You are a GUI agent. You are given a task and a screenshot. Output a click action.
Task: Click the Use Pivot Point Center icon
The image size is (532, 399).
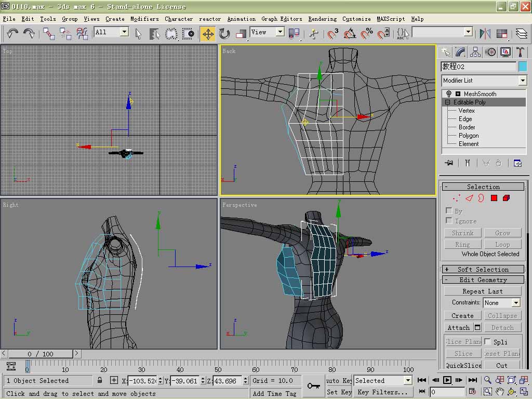tap(294, 34)
